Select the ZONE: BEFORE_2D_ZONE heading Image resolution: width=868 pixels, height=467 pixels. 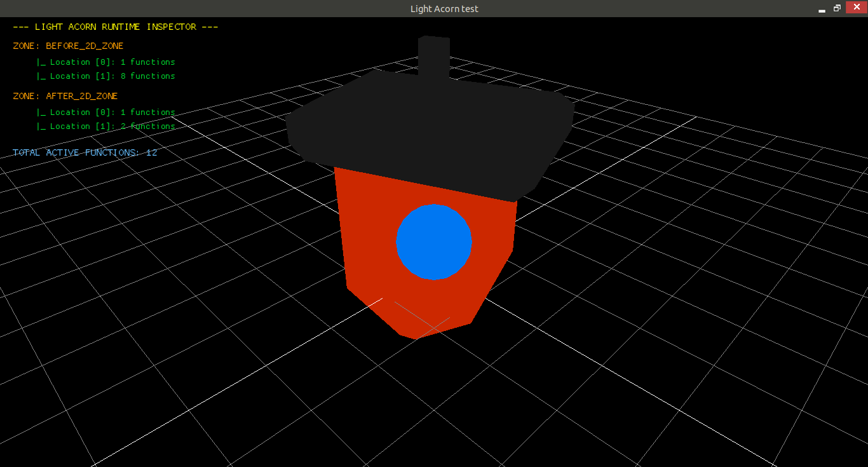click(x=68, y=46)
